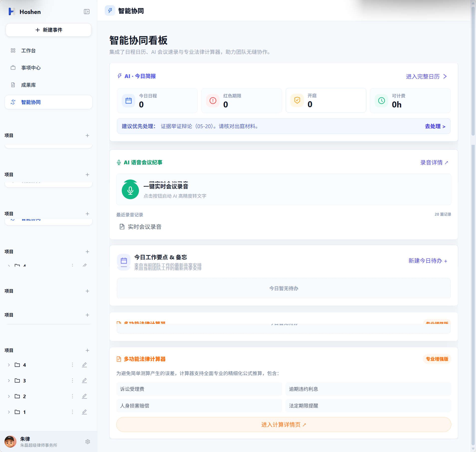Open the 工作台 menu item
Image resolution: width=476 pixels, height=452 pixels.
[49, 51]
